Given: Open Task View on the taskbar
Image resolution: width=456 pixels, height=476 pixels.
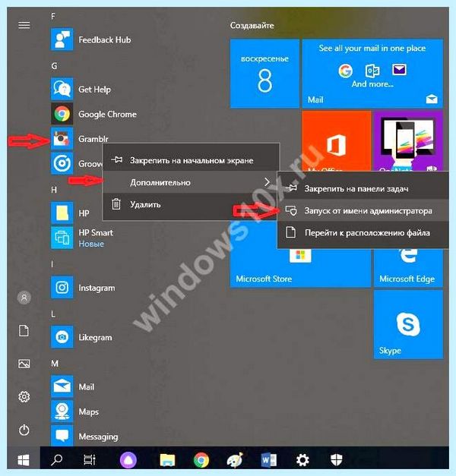Looking at the screenshot, I should [90, 460].
